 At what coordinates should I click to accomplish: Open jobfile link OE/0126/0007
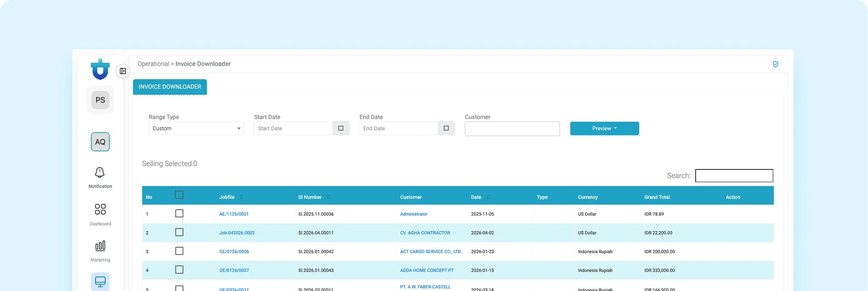pos(234,271)
